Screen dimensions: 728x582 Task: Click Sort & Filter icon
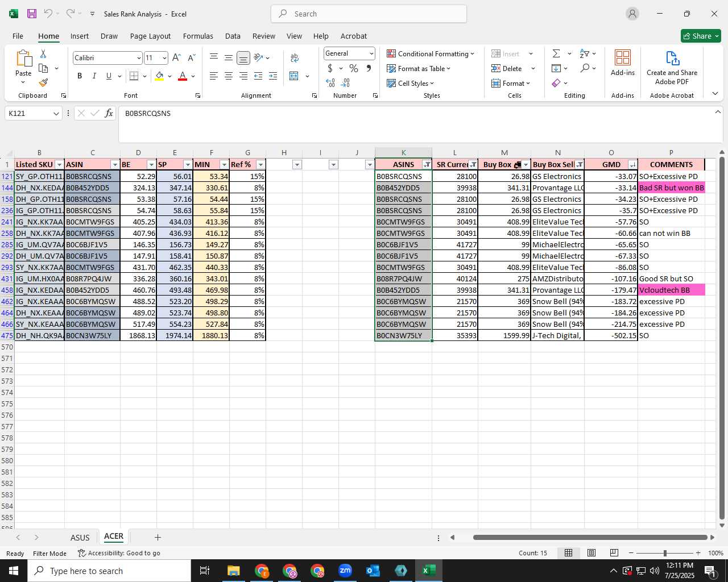pyautogui.click(x=585, y=53)
